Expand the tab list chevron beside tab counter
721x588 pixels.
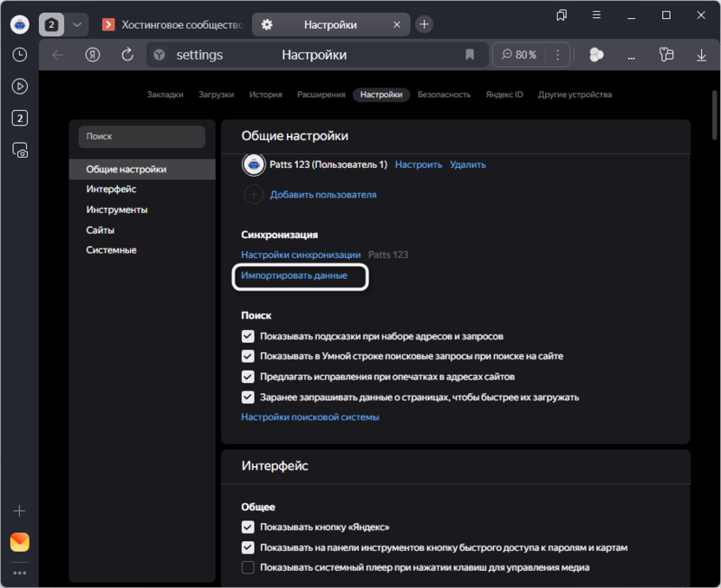77,24
